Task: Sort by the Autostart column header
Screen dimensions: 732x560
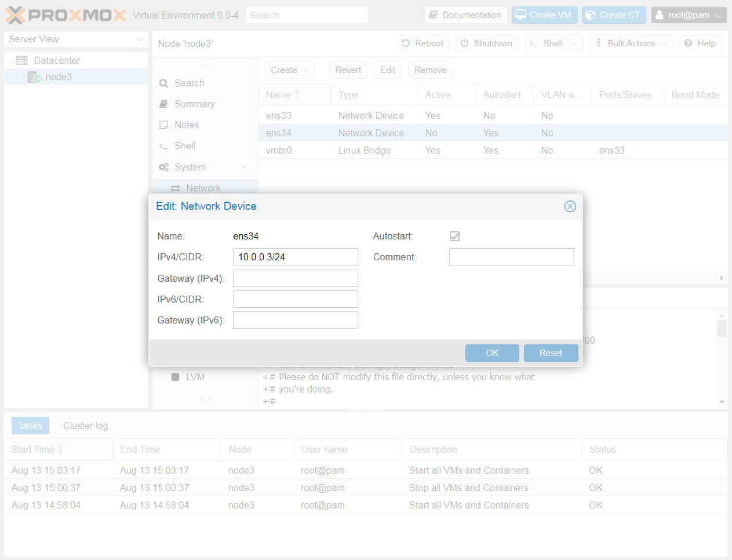Action: point(504,94)
